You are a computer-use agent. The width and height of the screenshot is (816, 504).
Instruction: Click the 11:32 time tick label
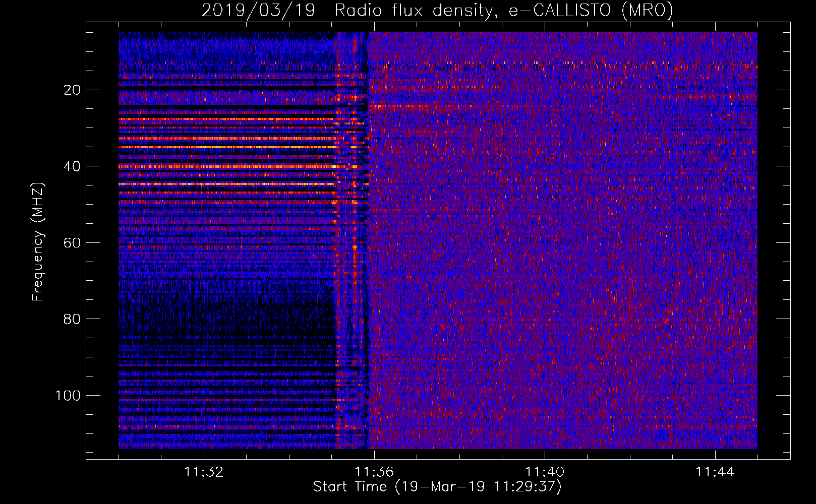204,472
